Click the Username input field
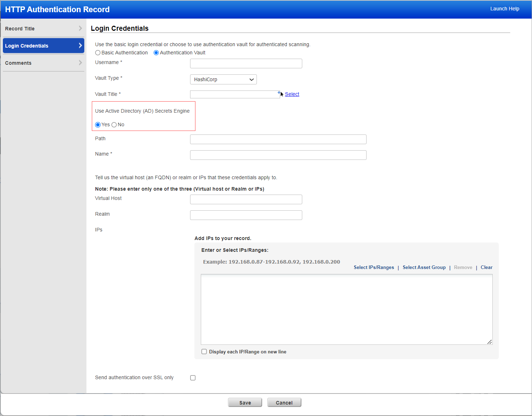This screenshot has width=532, height=416. [x=246, y=64]
